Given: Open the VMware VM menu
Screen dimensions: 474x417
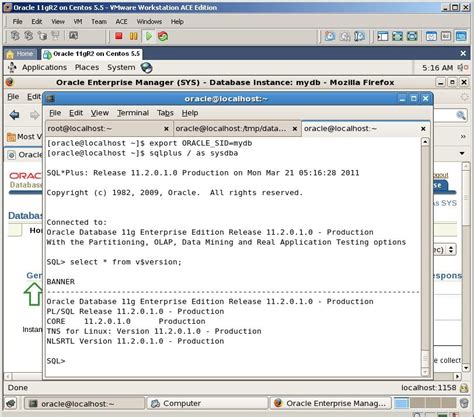Looking at the screenshot, I should 78,22.
